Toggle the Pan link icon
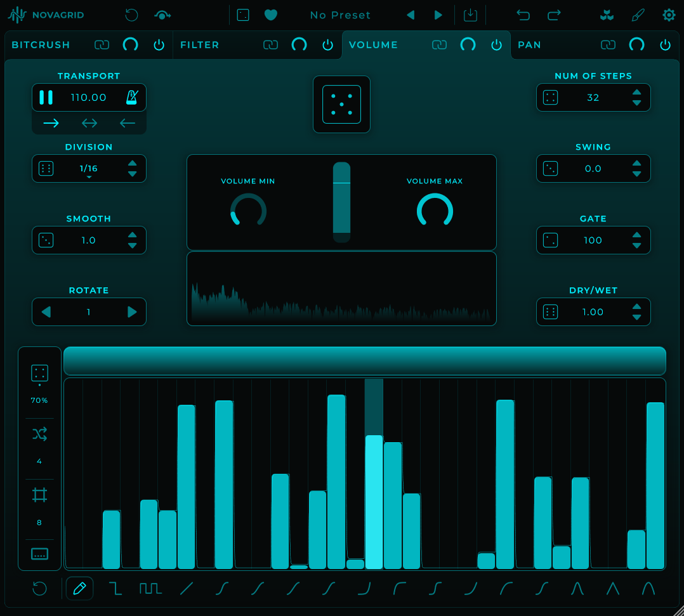 (608, 45)
